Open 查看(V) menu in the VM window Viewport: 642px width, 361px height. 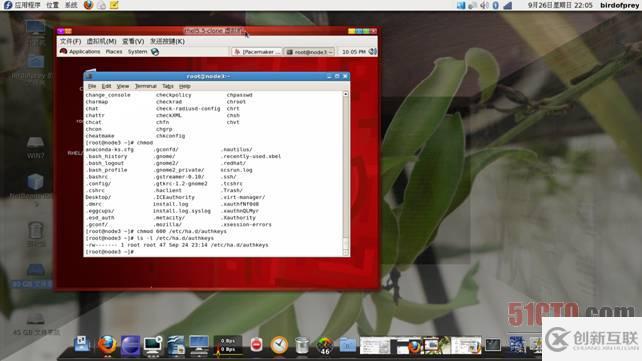pyautogui.click(x=133, y=41)
